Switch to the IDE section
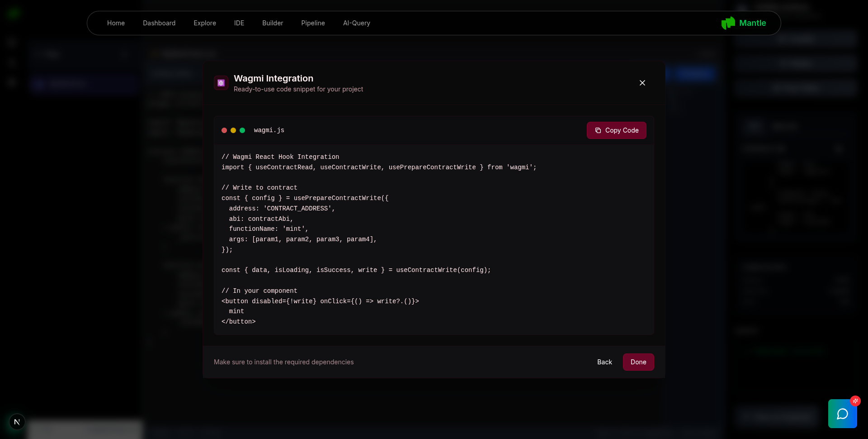The width and height of the screenshot is (868, 439). (x=239, y=23)
